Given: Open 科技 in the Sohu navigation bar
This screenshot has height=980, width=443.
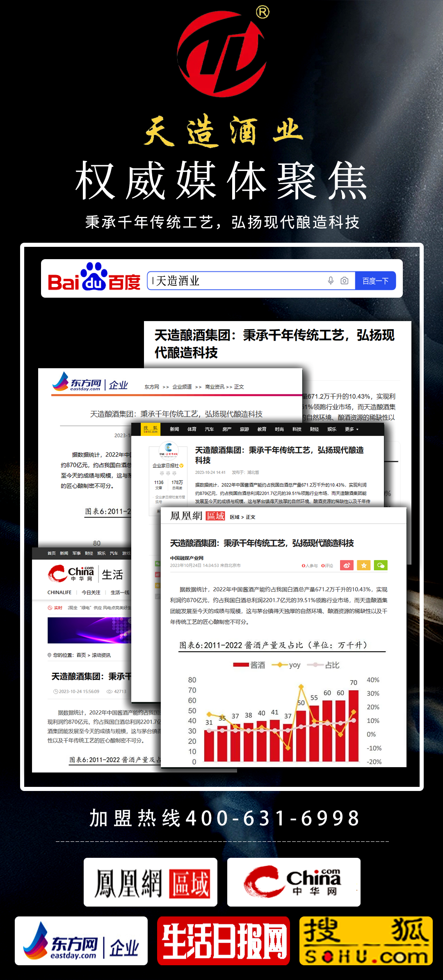Looking at the screenshot, I should click(x=297, y=429).
